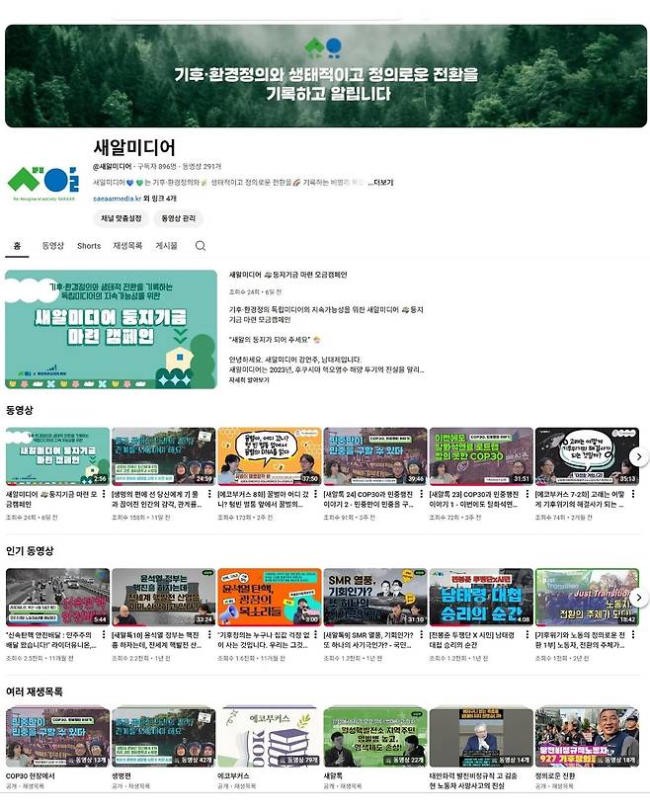650x812 pixels.
Task: Open options menu for 기후위기와 노동의 정의로운 전환 video
Action: pos(633,635)
